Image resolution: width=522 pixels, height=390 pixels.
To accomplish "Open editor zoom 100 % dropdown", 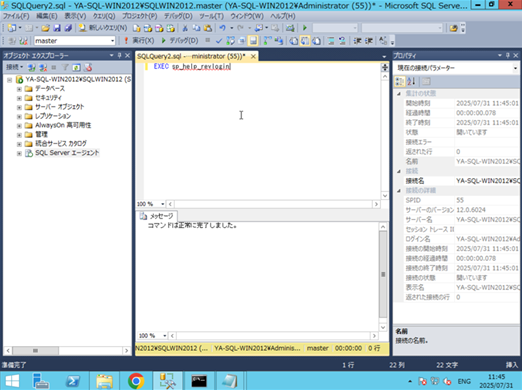I will click(162, 204).
